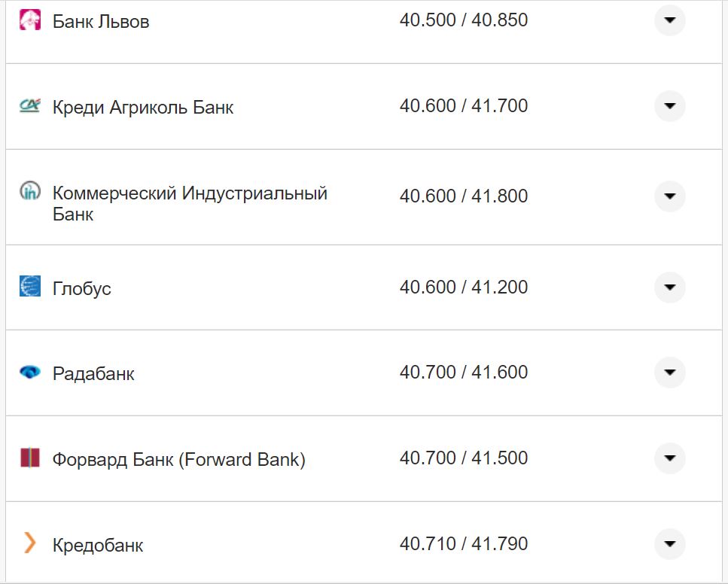Expand the Радабанк exchange rate details
The width and height of the screenshot is (728, 584).
point(669,373)
